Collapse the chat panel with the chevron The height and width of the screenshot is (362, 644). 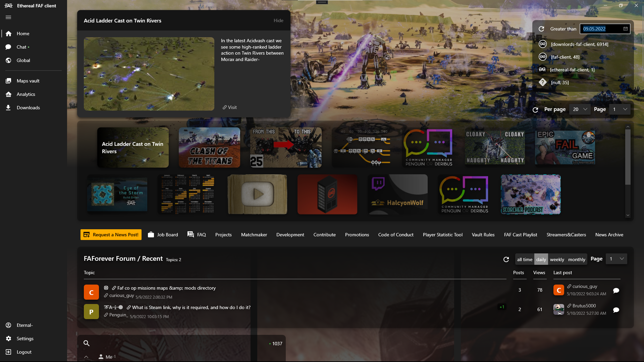(x=86, y=357)
